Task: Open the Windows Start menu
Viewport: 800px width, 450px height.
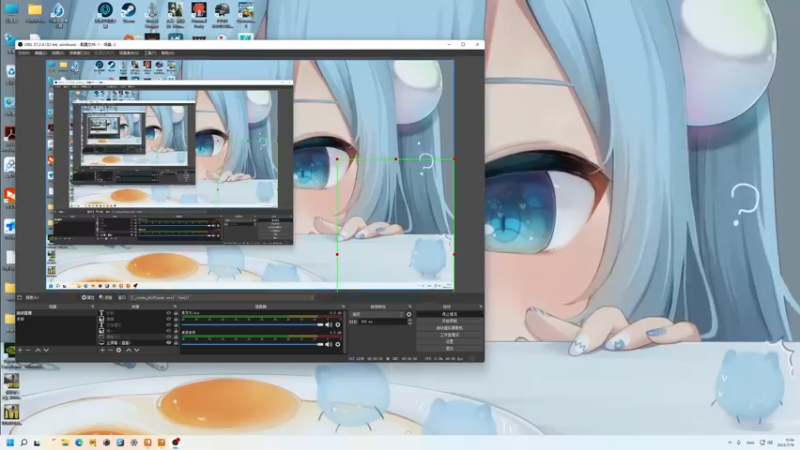Action: click(10, 442)
